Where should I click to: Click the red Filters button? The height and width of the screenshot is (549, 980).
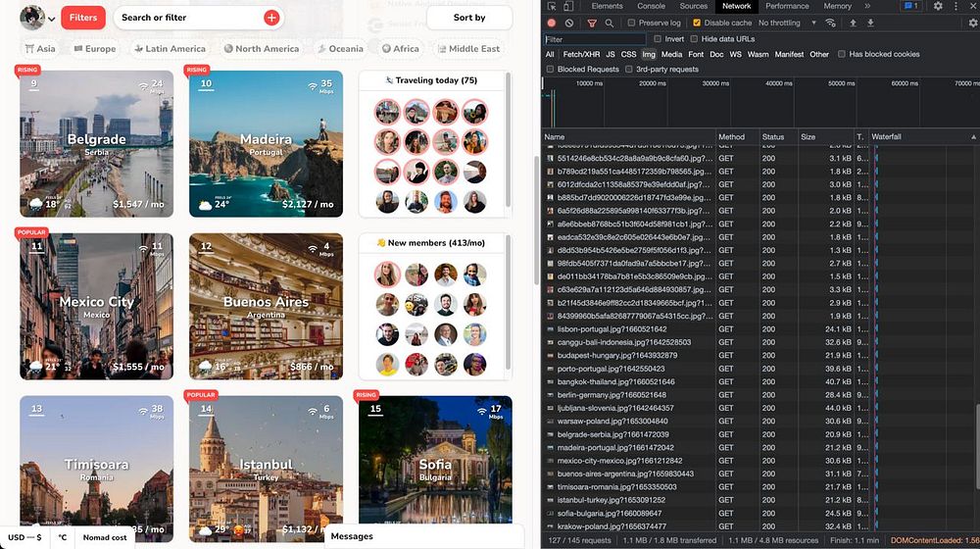tap(83, 18)
